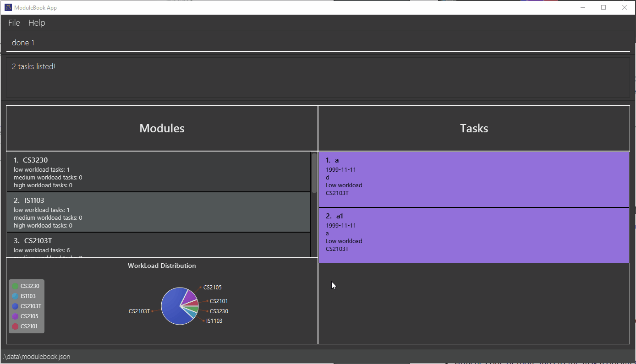
Task: Click 'high workload tasks: 0' under IS1103
Action: (x=43, y=226)
